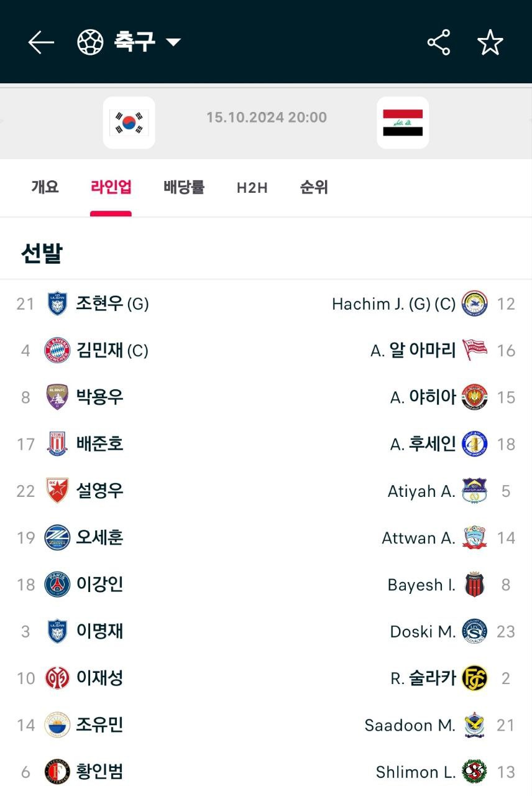This screenshot has width=532, height=796.
Task: Tap Feyenoord logo beside 황인범
Action: pyautogui.click(x=57, y=772)
